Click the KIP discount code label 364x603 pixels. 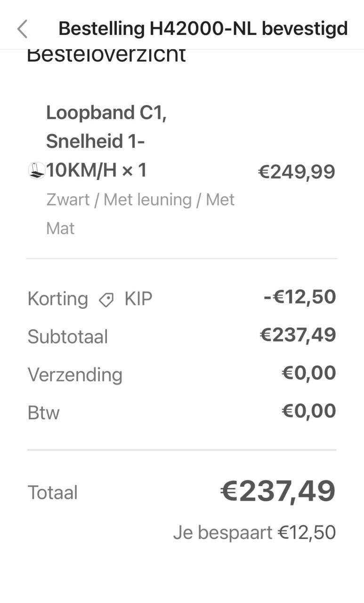[x=138, y=299]
